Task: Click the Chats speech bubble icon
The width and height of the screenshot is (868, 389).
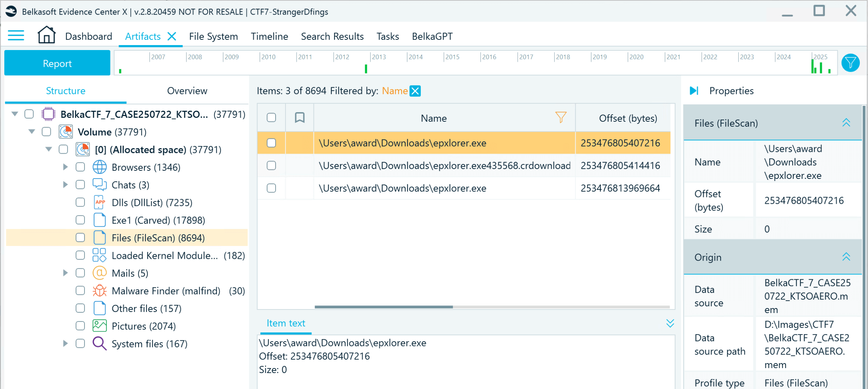Action: (100, 185)
